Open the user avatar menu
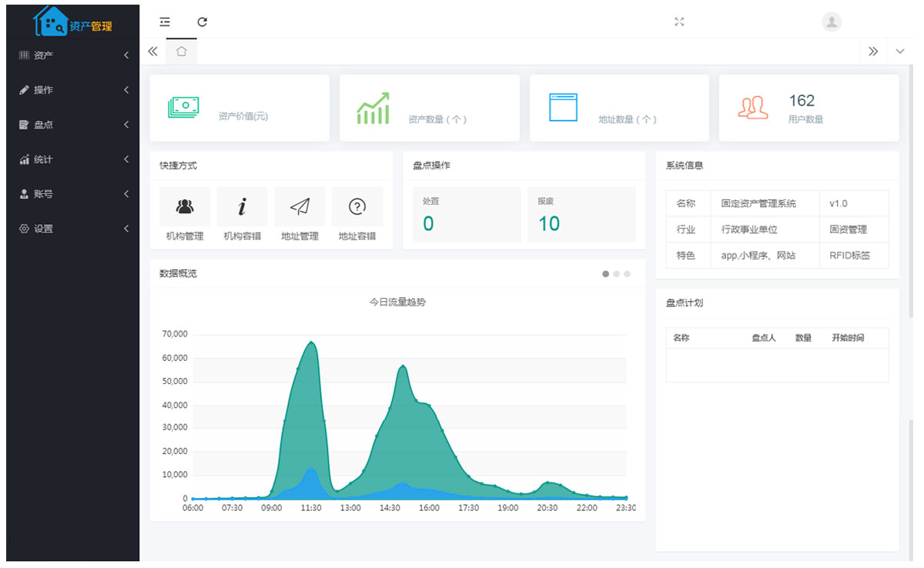 tap(832, 22)
